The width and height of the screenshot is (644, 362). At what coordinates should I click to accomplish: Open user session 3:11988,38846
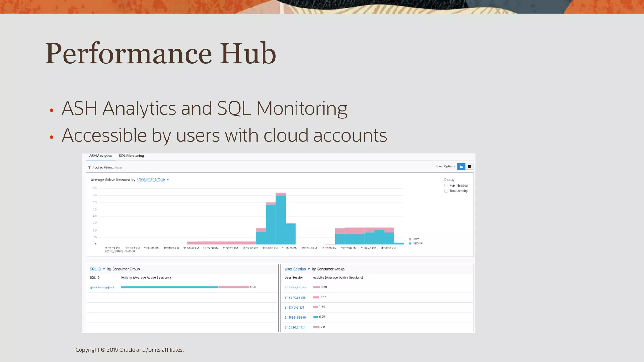tap(295, 317)
